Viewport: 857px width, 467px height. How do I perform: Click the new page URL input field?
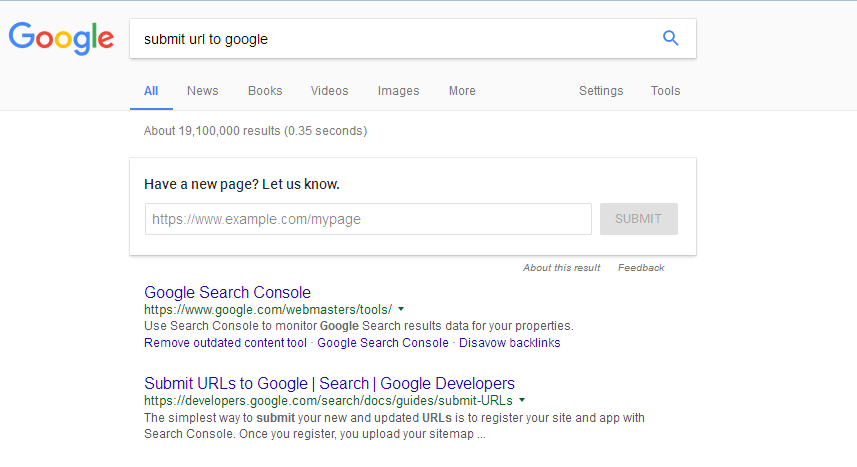click(x=368, y=219)
